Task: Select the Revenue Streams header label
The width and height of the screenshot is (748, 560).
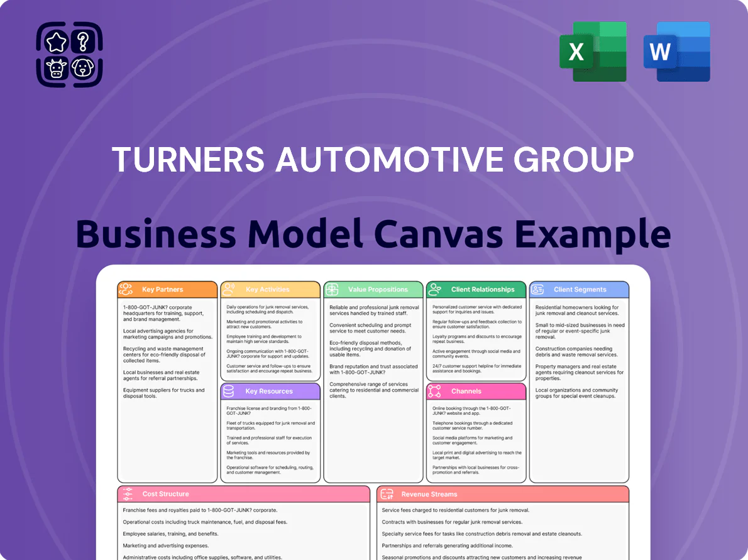Action: pos(429,494)
